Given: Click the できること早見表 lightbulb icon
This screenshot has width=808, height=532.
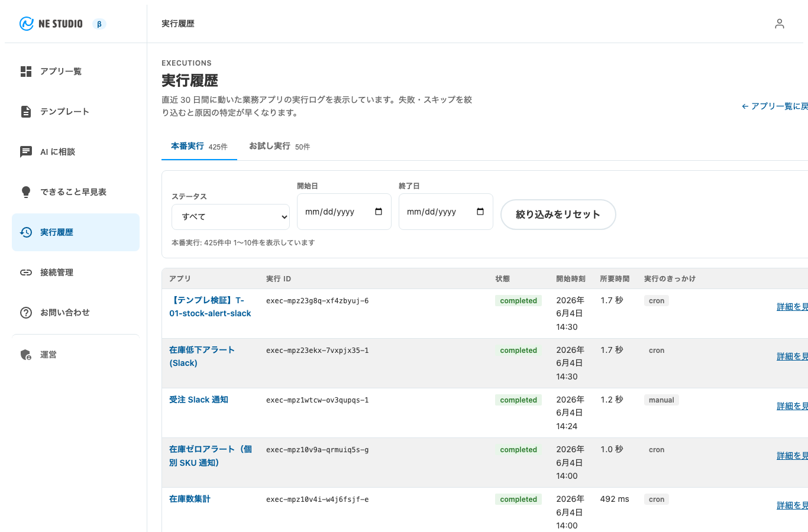Looking at the screenshot, I should (26, 192).
